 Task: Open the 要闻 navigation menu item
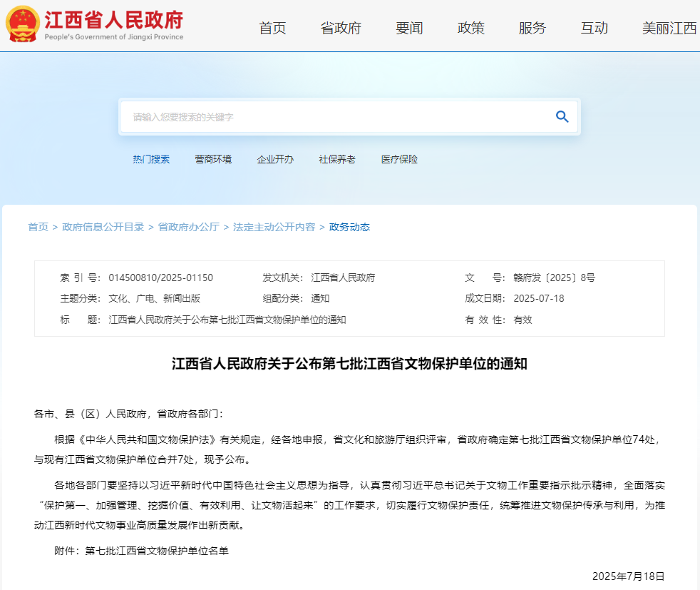[x=409, y=28]
